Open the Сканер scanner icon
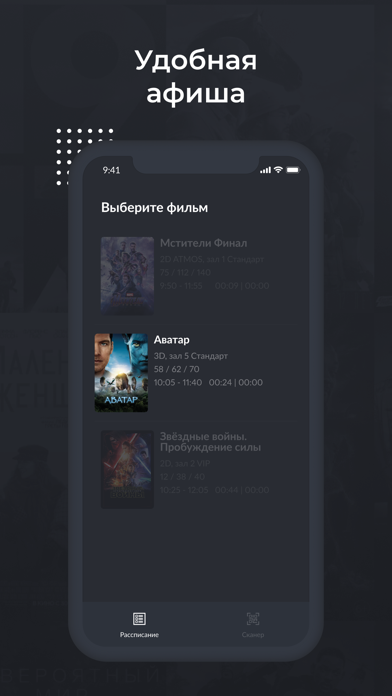 coord(253,619)
